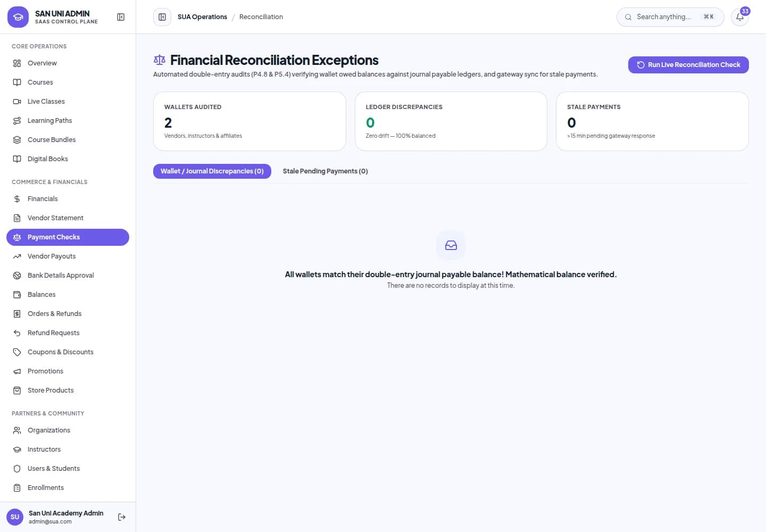Click the Coupons & Discounts tag icon
766x532 pixels.
[17, 352]
